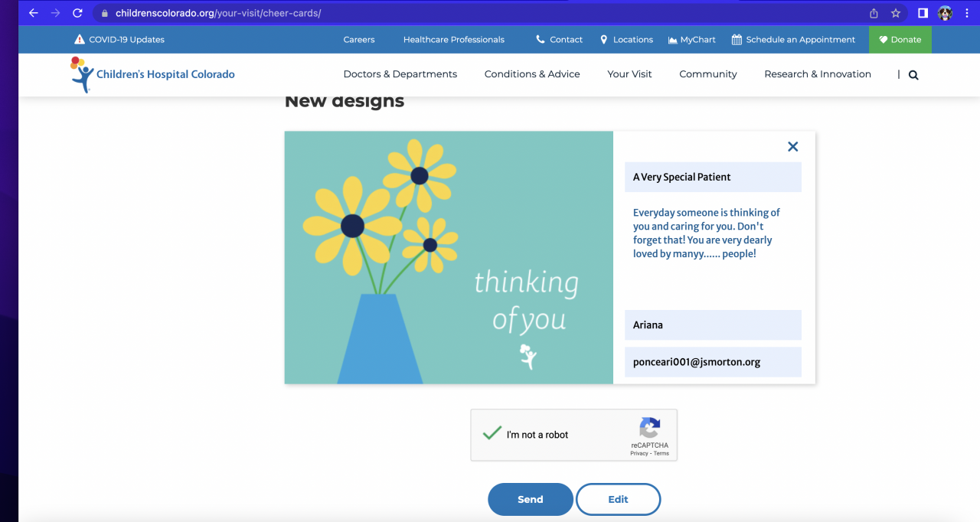Reload the page with refresh icon

point(77,13)
